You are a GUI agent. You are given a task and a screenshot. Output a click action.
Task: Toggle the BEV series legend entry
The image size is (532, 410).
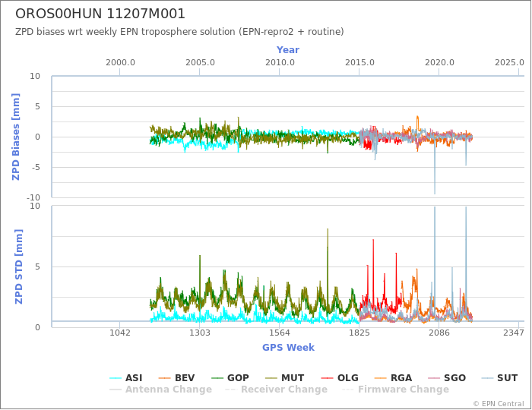(176, 378)
